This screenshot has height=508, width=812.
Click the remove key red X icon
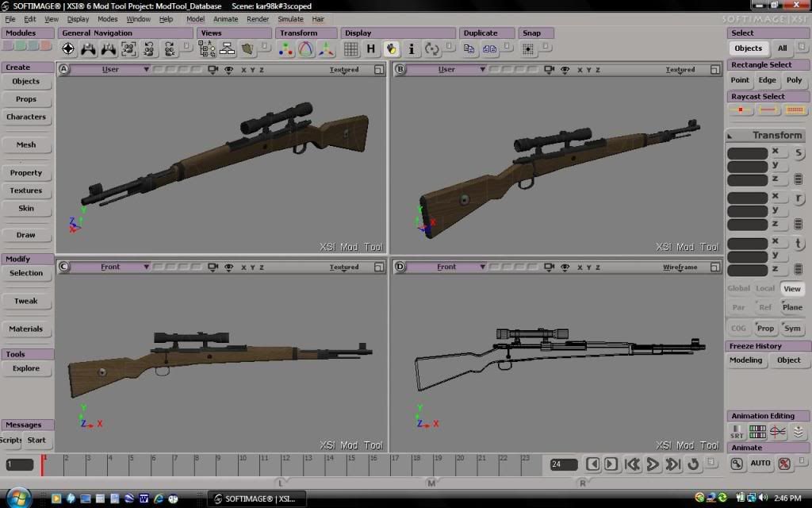click(x=784, y=464)
